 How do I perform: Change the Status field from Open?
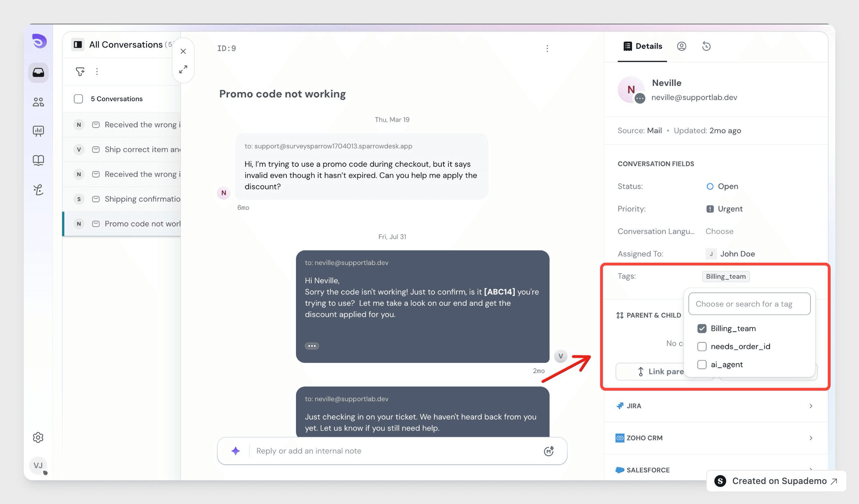(722, 186)
